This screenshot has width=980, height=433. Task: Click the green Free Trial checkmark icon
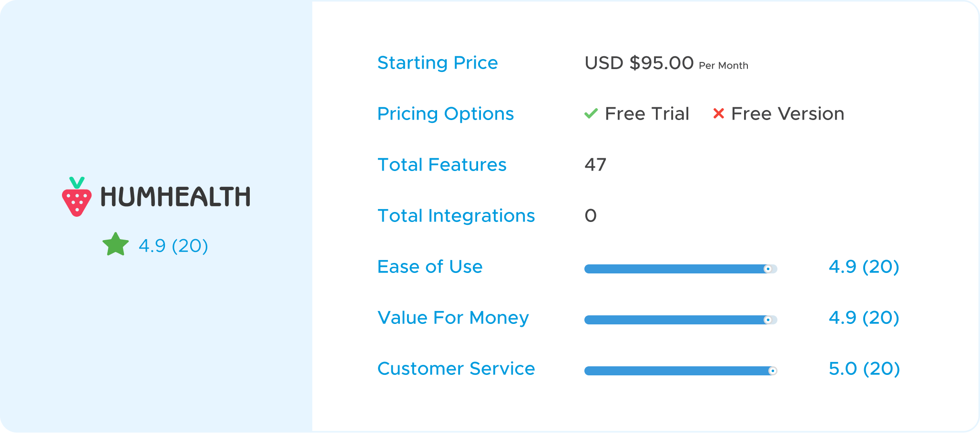591,113
